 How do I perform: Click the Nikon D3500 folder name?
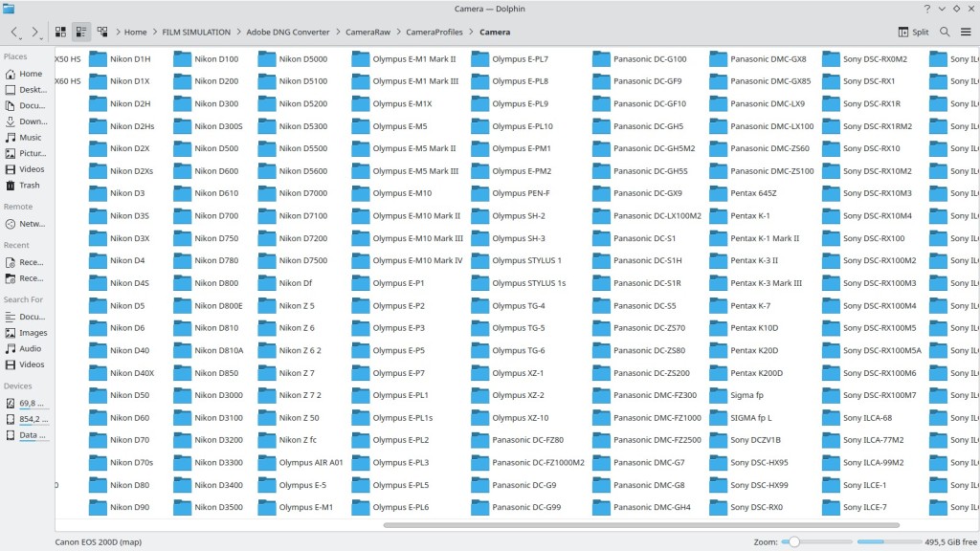pos(219,507)
